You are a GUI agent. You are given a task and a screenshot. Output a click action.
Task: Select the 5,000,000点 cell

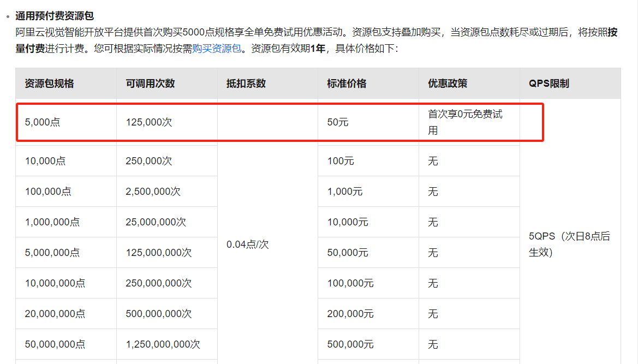point(66,252)
